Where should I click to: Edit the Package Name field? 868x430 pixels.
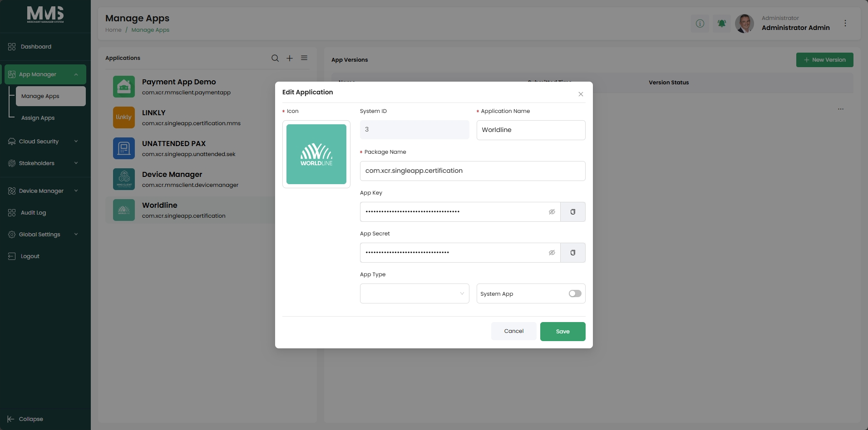point(473,171)
